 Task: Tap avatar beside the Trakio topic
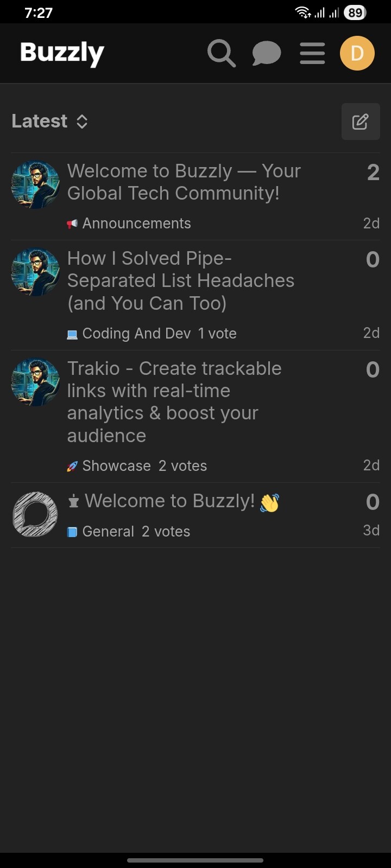(x=35, y=382)
